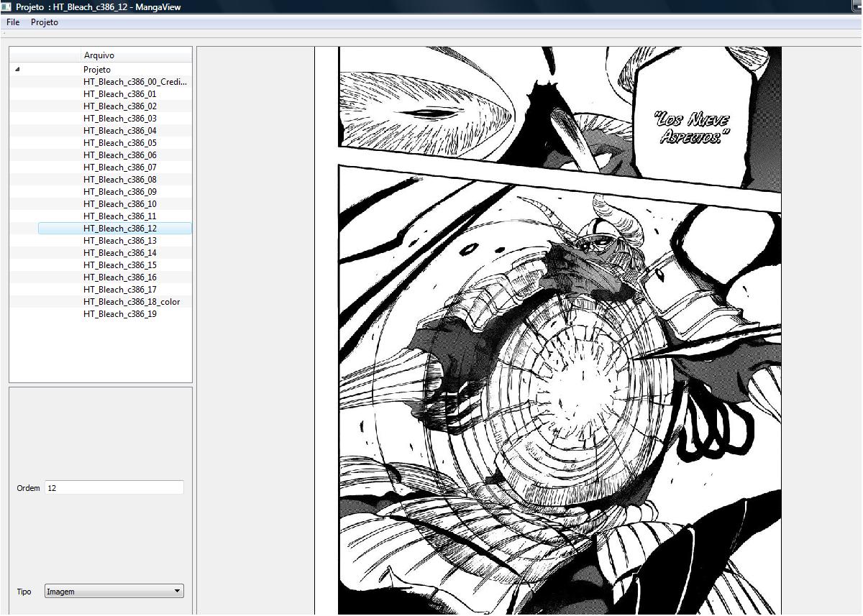This screenshot has height=616, width=863.
Task: Select HT_Bleach_c386_03 in the file list
Action: pyautogui.click(x=120, y=119)
